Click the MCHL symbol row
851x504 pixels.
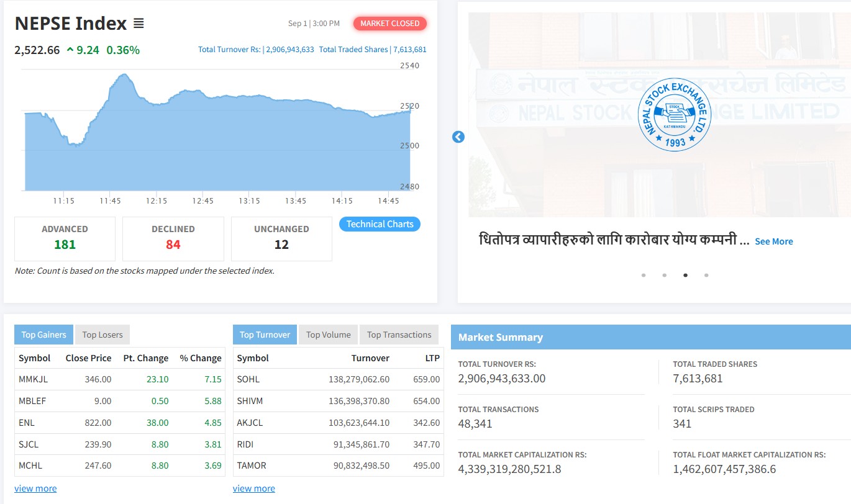click(x=120, y=466)
